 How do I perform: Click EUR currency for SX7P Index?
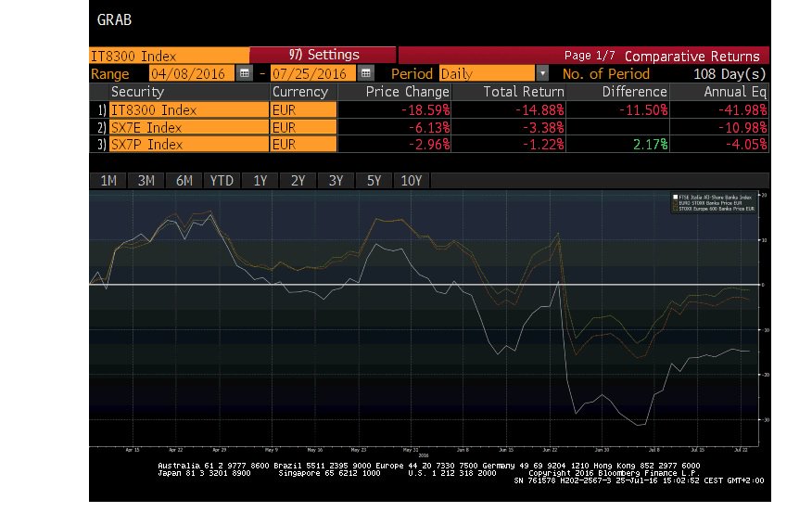303,144
